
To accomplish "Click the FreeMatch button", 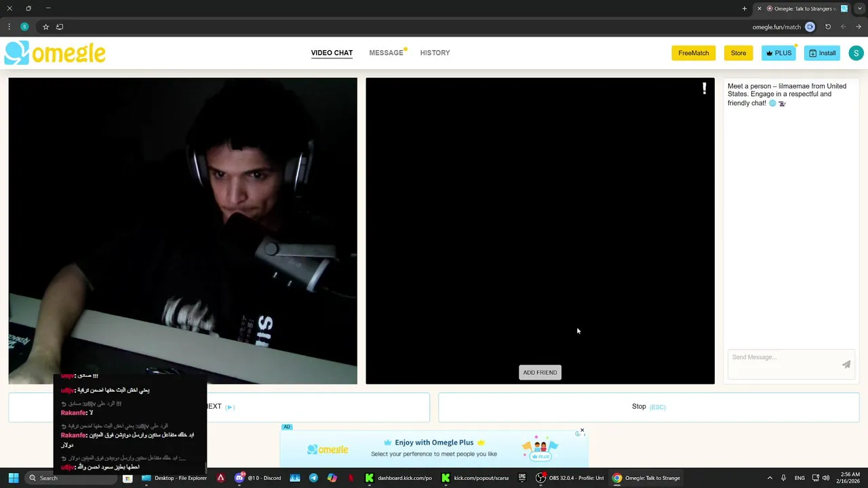I will [x=693, y=53].
